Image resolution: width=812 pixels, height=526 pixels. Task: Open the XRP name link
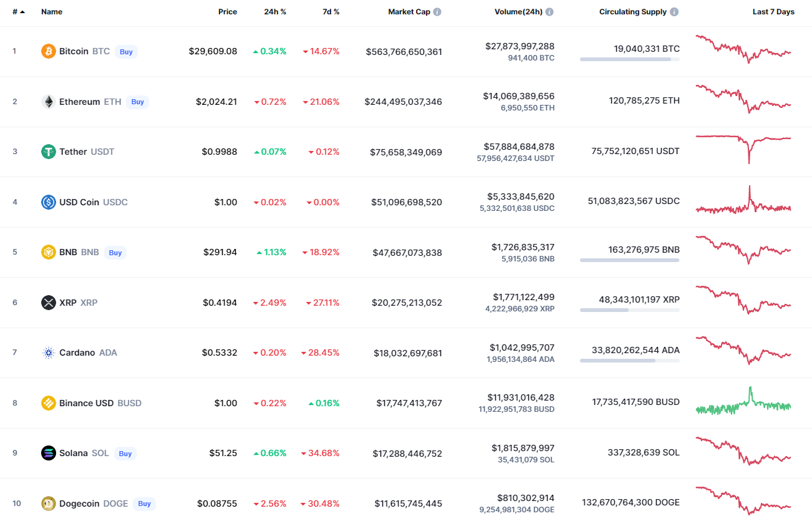[x=68, y=303]
